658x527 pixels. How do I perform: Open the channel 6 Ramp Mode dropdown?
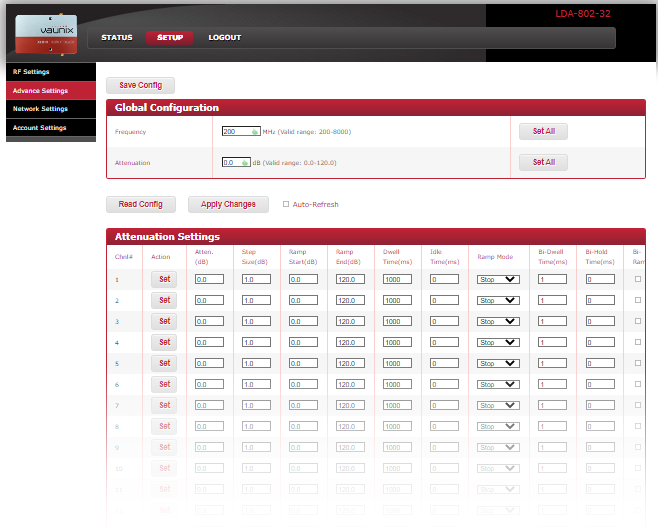click(498, 384)
